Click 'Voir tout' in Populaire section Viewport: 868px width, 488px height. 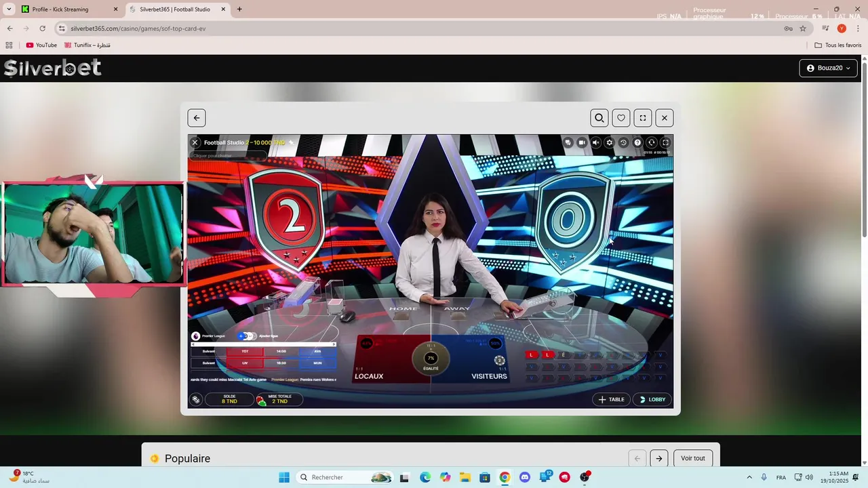[693, 458]
